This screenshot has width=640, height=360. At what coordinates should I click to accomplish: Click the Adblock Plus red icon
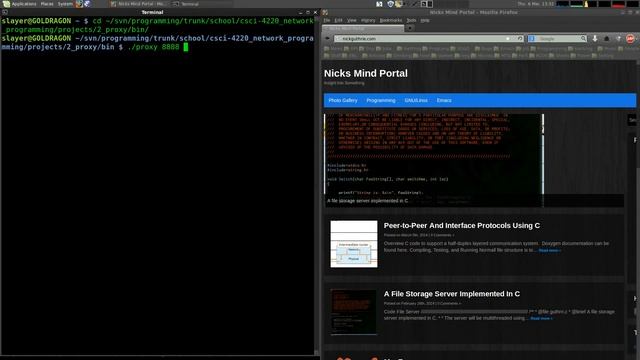tap(630, 38)
